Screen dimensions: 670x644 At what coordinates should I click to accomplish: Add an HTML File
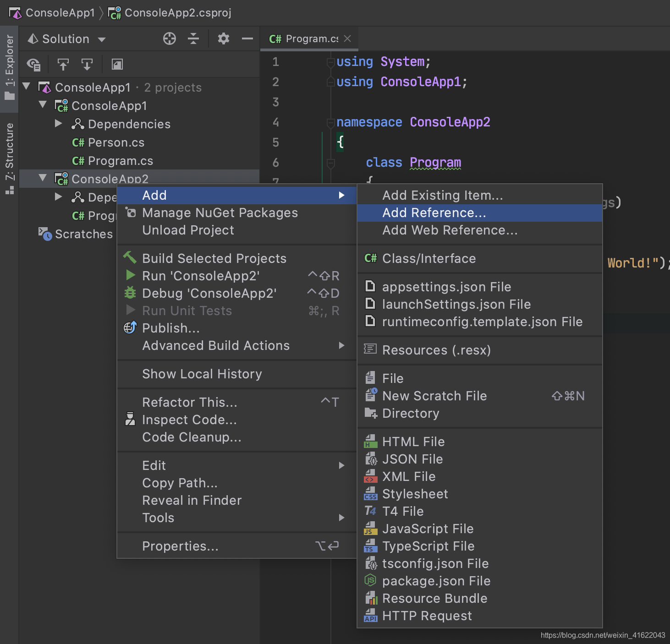(x=479, y=442)
